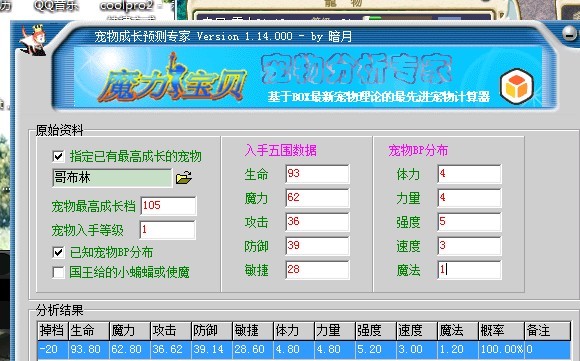Click the 强度 column header in results
This screenshot has height=361, width=580.
375,331
